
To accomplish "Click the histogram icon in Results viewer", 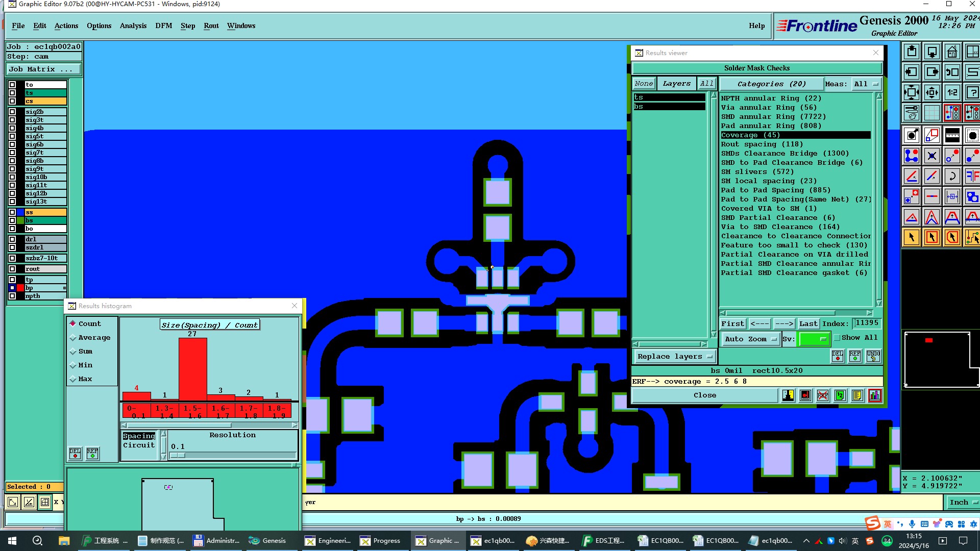I will pyautogui.click(x=874, y=395).
